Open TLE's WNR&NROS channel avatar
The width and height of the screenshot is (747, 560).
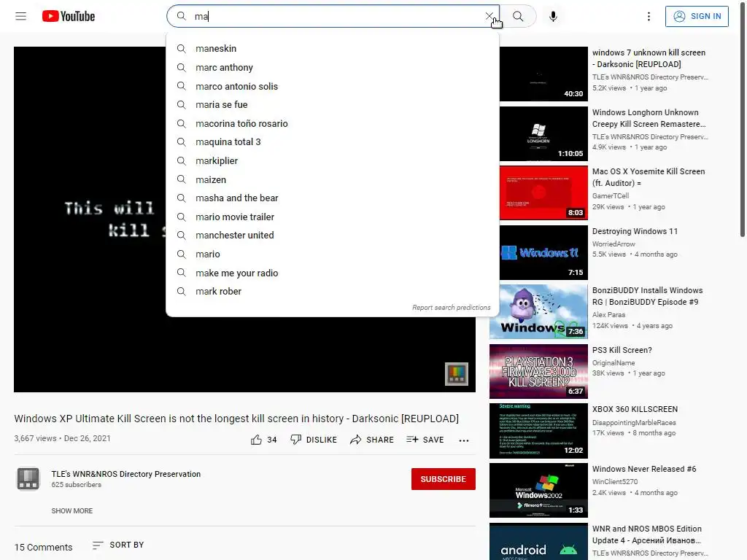pos(28,478)
